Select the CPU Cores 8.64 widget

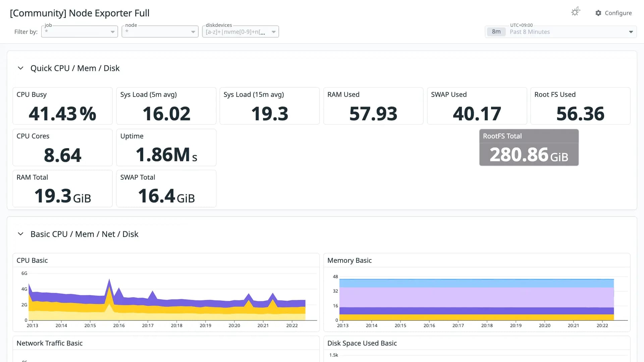click(62, 147)
